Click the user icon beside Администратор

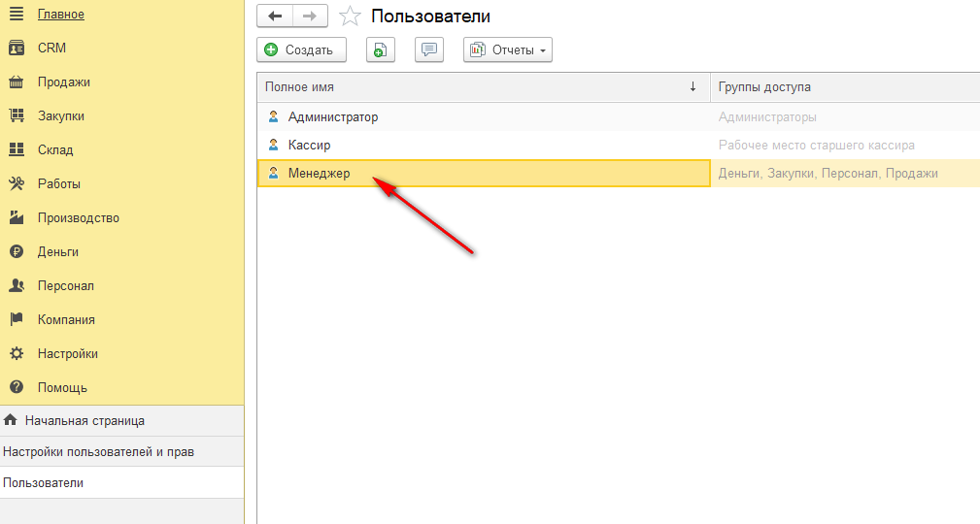(273, 116)
